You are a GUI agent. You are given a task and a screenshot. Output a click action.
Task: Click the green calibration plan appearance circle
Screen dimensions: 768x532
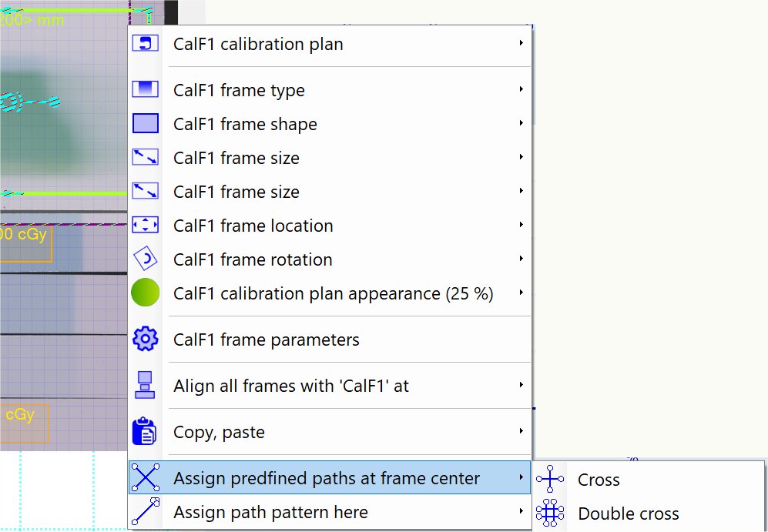point(145,293)
